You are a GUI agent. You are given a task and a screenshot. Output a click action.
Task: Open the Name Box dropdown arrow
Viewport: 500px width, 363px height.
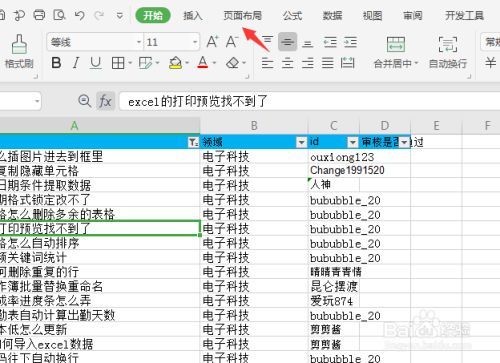[x=37, y=101]
